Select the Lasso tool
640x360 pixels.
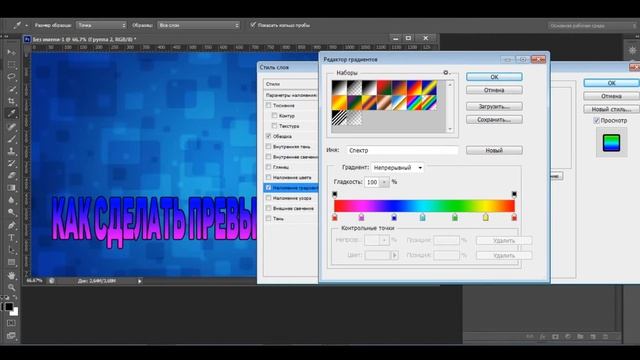pos(11,77)
